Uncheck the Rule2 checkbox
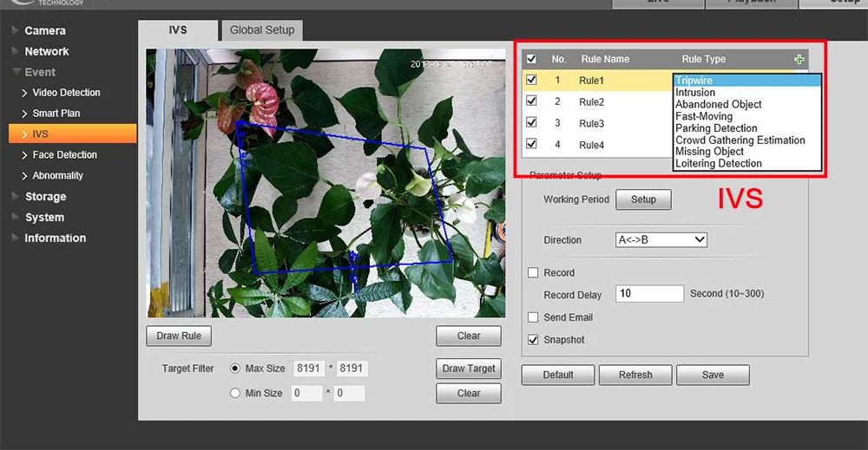The width and height of the screenshot is (868, 450). click(x=531, y=101)
